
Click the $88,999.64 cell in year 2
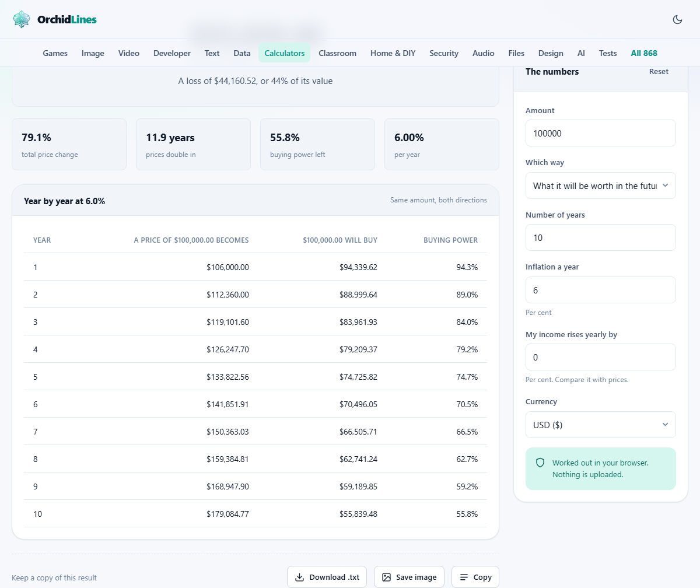pos(358,295)
